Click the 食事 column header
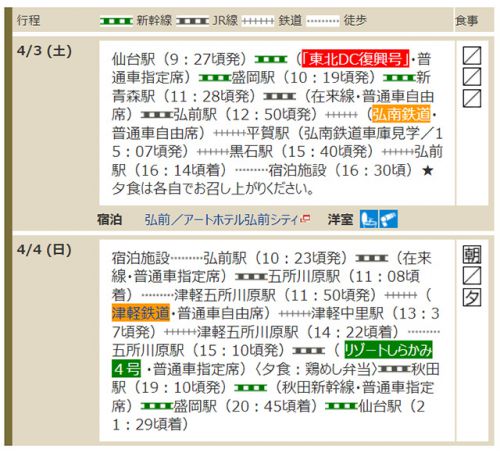Image resolution: width=500 pixels, height=453 pixels. click(x=467, y=21)
